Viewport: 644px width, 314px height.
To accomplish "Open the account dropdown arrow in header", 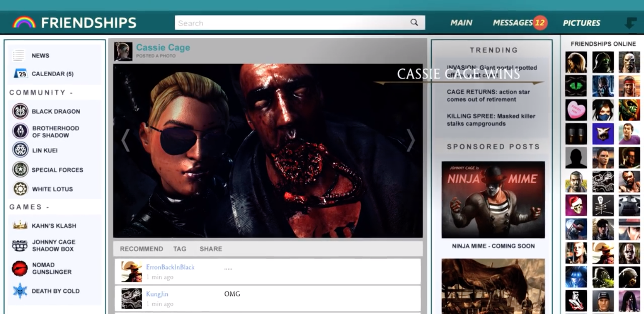I will pyautogui.click(x=630, y=23).
